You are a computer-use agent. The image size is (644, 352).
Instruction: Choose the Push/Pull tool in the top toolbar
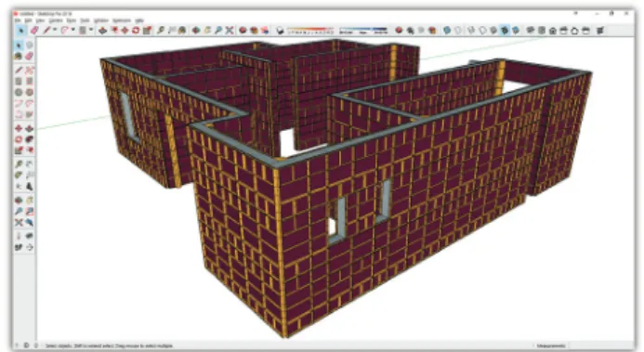point(102,30)
